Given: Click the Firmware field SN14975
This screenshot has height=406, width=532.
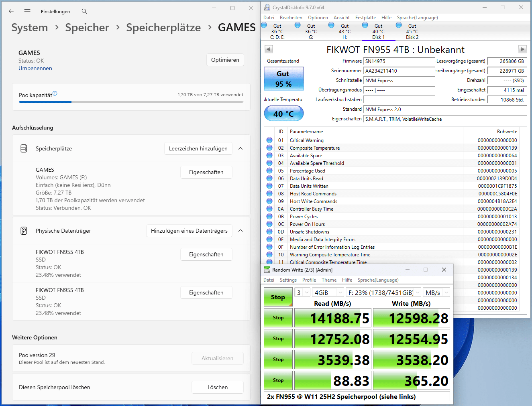Looking at the screenshot, I should [x=400, y=61].
